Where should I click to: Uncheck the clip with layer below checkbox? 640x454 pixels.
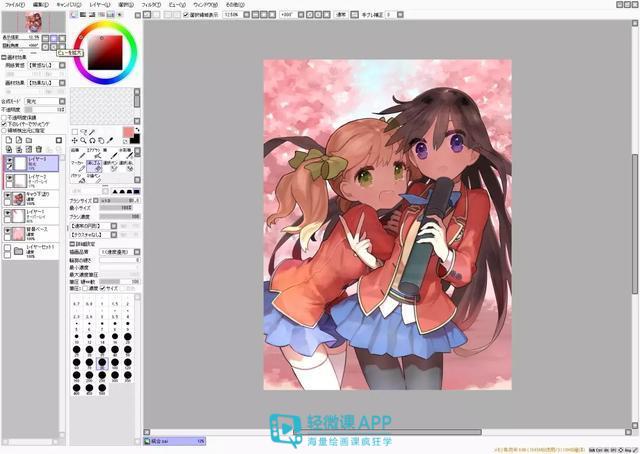(x=4, y=124)
